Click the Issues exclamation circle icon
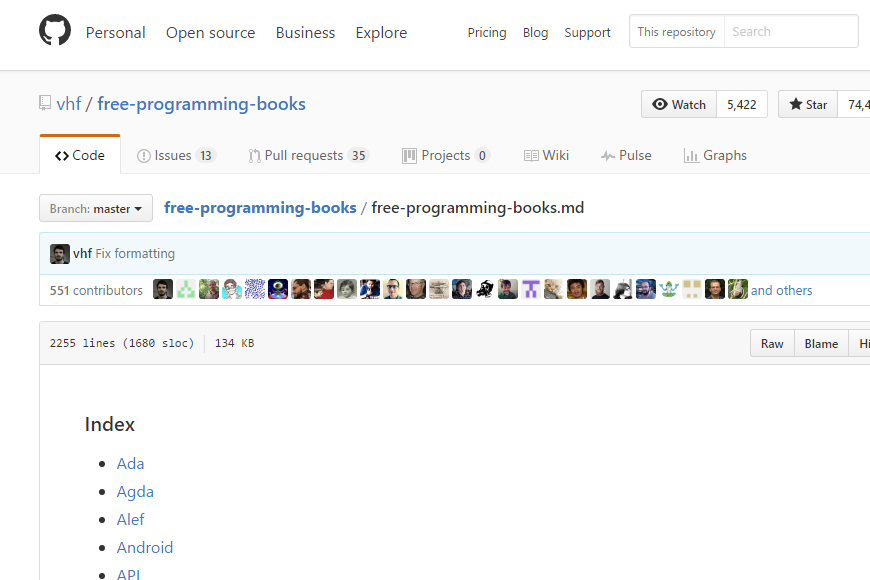This screenshot has height=580, width=870. (143, 156)
